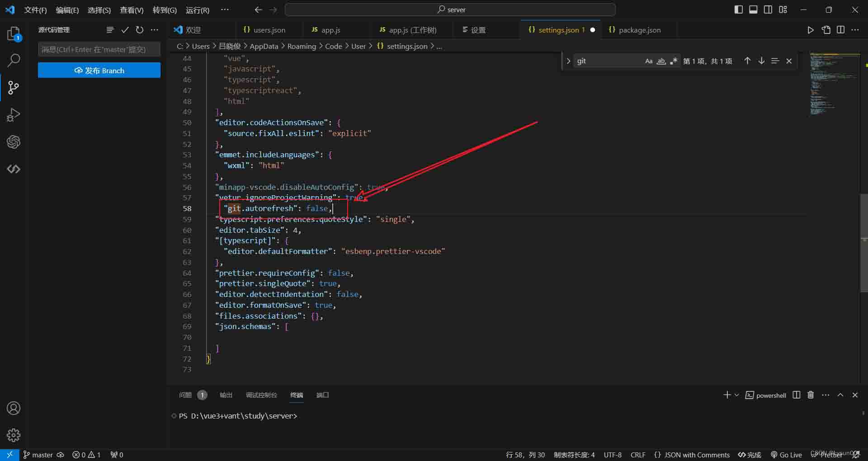Kill terminal with trash icon
This screenshot has width=868, height=461.
pos(811,395)
